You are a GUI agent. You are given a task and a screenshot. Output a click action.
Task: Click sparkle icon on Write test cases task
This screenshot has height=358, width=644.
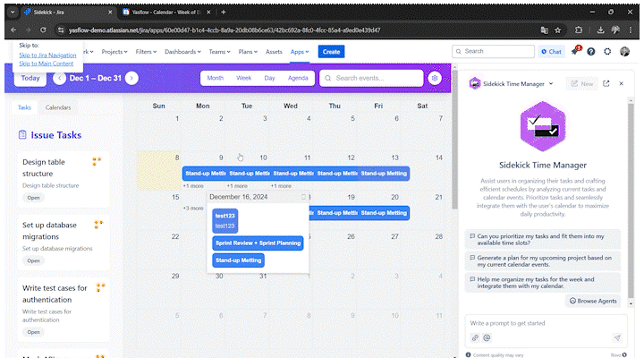(x=100, y=287)
